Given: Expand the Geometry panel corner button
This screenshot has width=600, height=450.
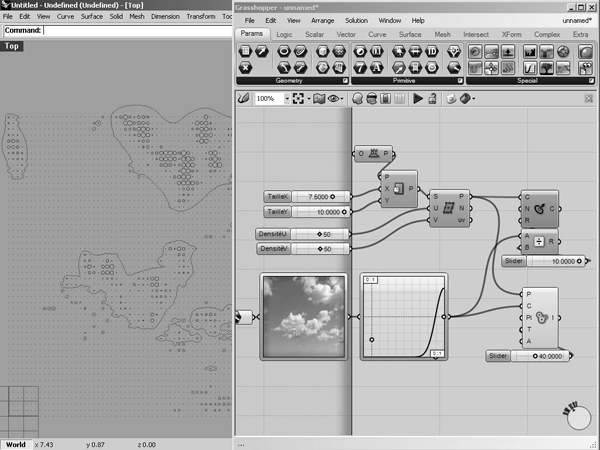Looking at the screenshot, I should (345, 81).
